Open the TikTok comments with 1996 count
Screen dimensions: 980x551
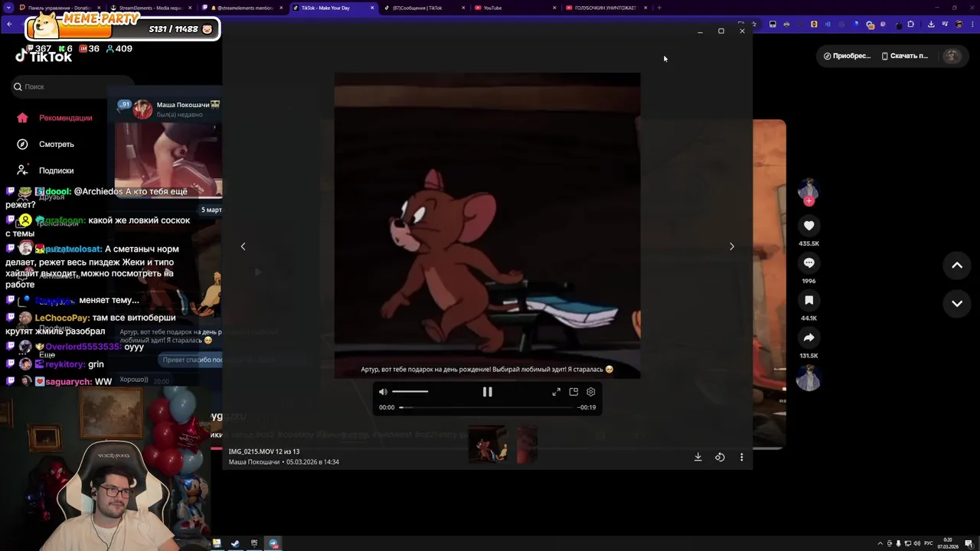point(808,262)
